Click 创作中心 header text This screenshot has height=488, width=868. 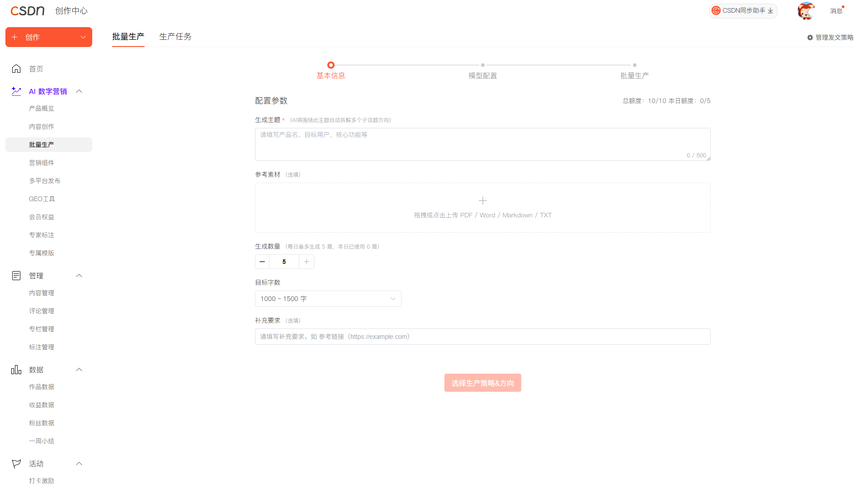point(71,11)
